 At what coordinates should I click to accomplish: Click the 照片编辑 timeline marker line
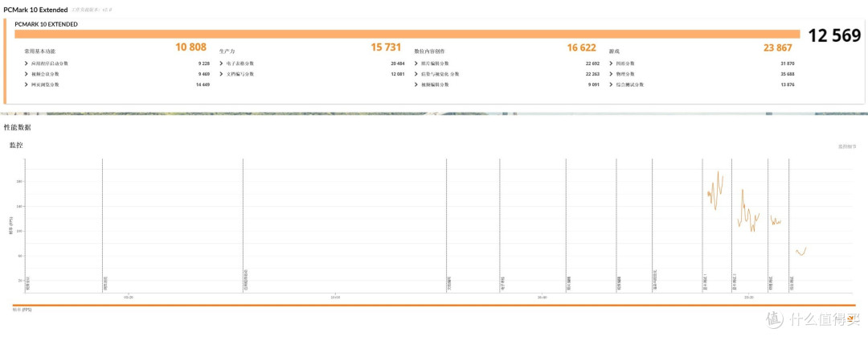point(566,225)
